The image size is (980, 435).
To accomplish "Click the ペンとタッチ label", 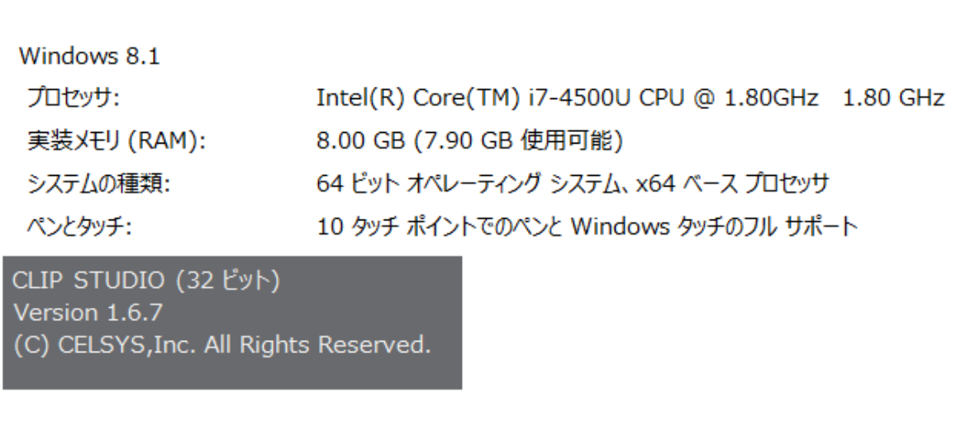I will click(79, 227).
